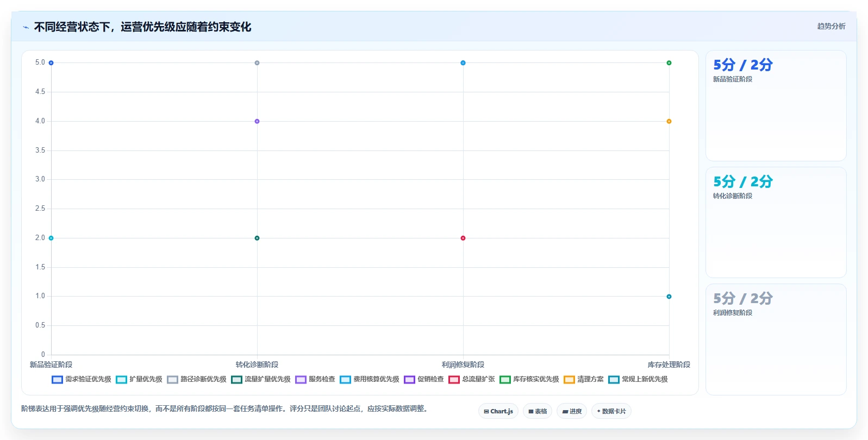Open the 转化诊断阶段 score card
868x440 pixels.
coord(776,223)
